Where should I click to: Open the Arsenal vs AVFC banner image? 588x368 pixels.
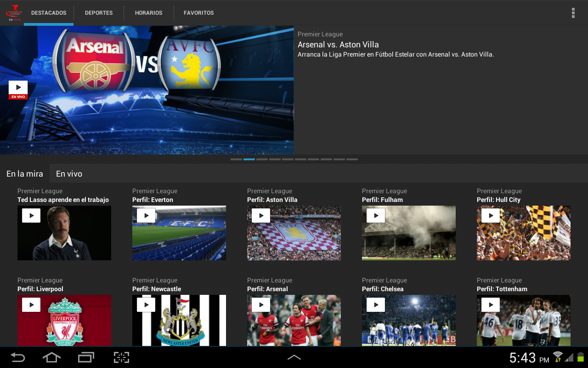point(147,90)
